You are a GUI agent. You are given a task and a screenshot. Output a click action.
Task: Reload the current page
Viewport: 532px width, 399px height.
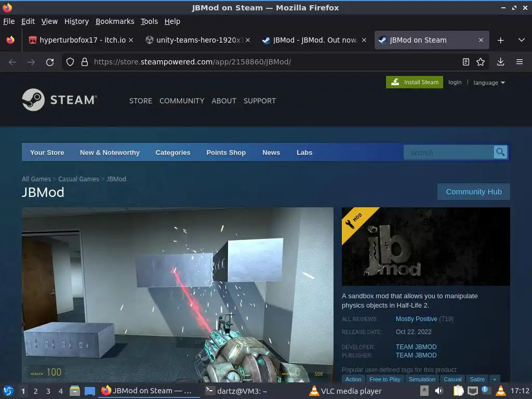[50, 62]
